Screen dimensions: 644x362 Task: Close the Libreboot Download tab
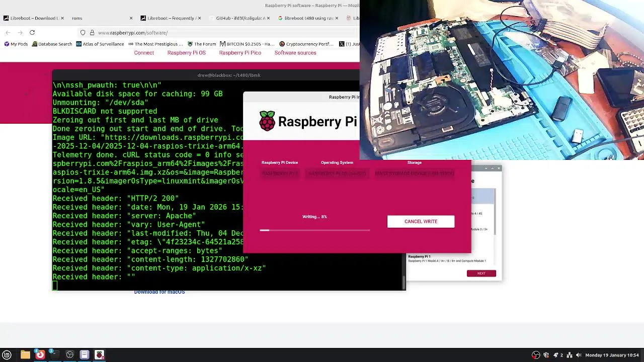pos(62,18)
